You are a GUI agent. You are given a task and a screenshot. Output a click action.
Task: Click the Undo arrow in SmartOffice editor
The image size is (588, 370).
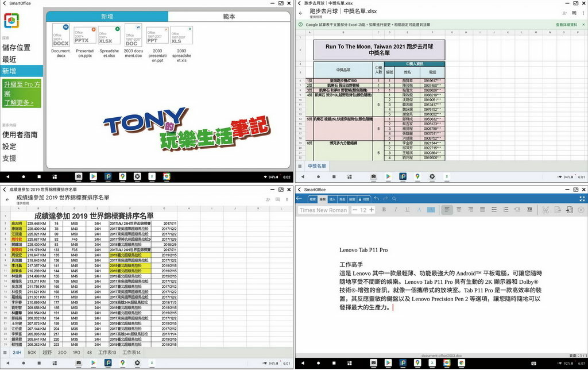(x=377, y=199)
